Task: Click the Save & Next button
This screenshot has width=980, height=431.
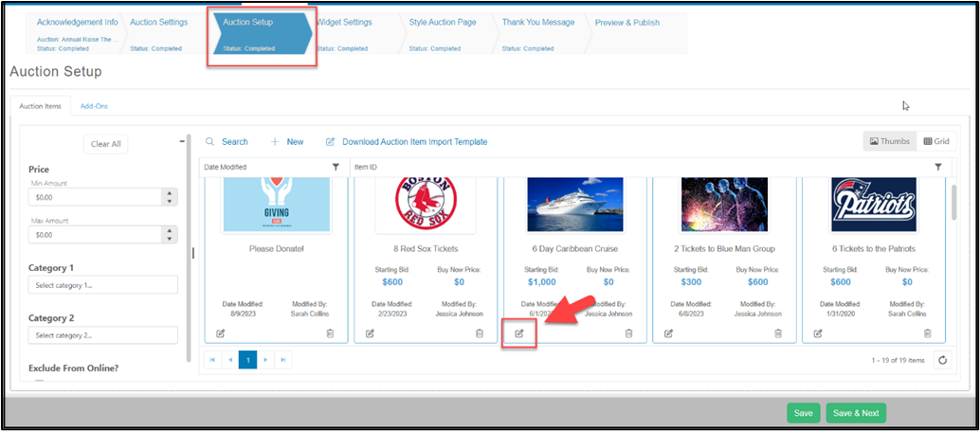Action: tap(856, 413)
